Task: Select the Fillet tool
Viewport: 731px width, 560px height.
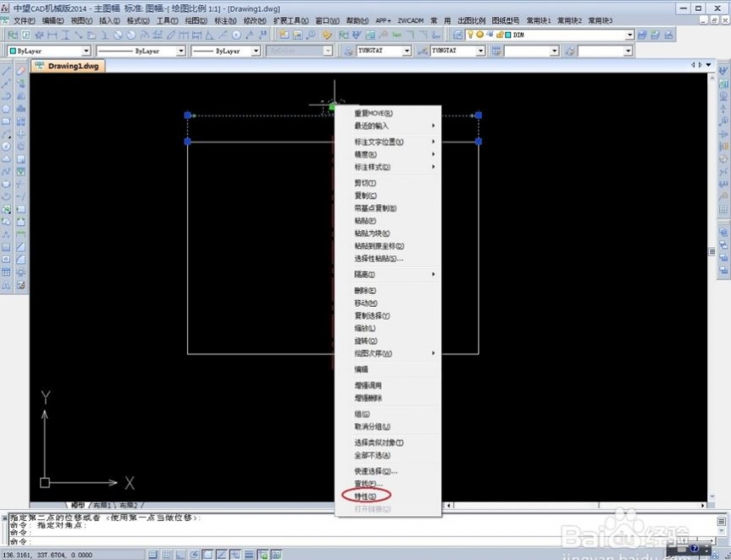Action: (x=20, y=259)
